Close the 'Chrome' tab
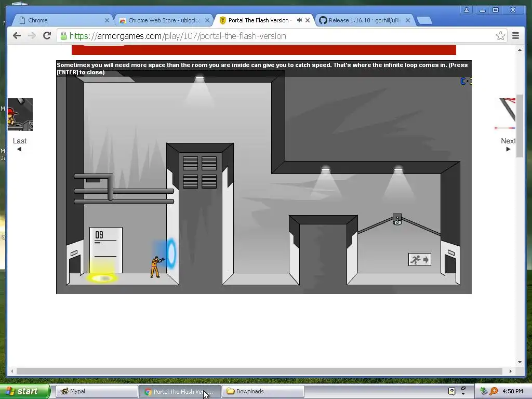The height and width of the screenshot is (399, 532). 107,20
